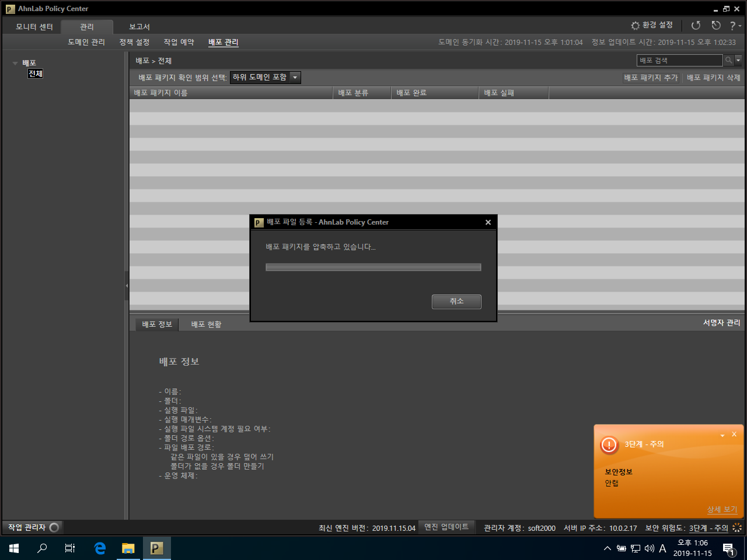This screenshot has height=560, width=747.
Task: Switch to the 관리 tab
Action: [x=87, y=27]
